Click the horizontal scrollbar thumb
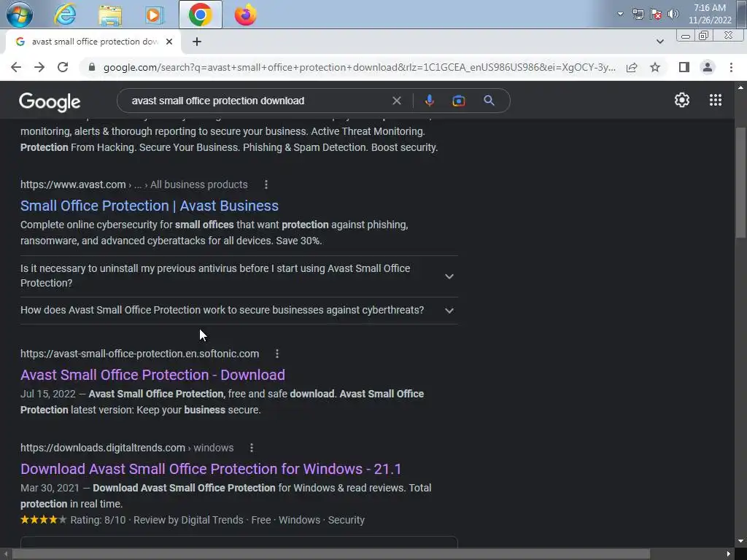Screen dimensions: 747x560 (x=331, y=554)
